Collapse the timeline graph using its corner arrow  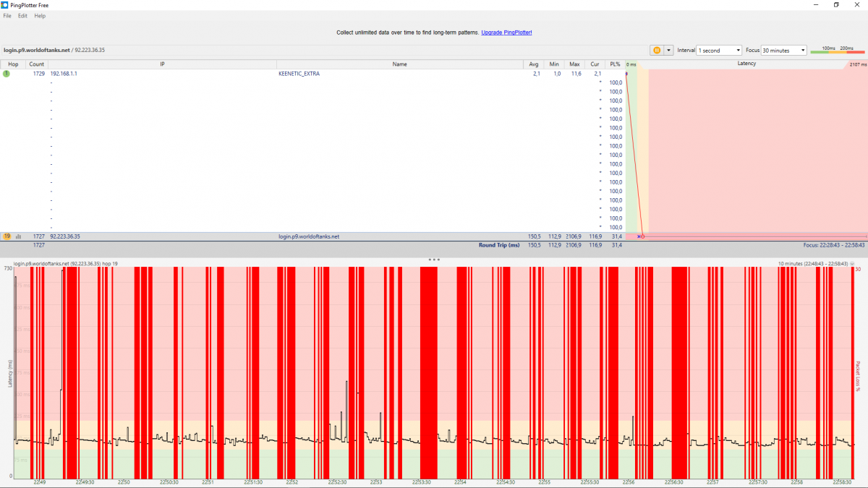[852, 264]
